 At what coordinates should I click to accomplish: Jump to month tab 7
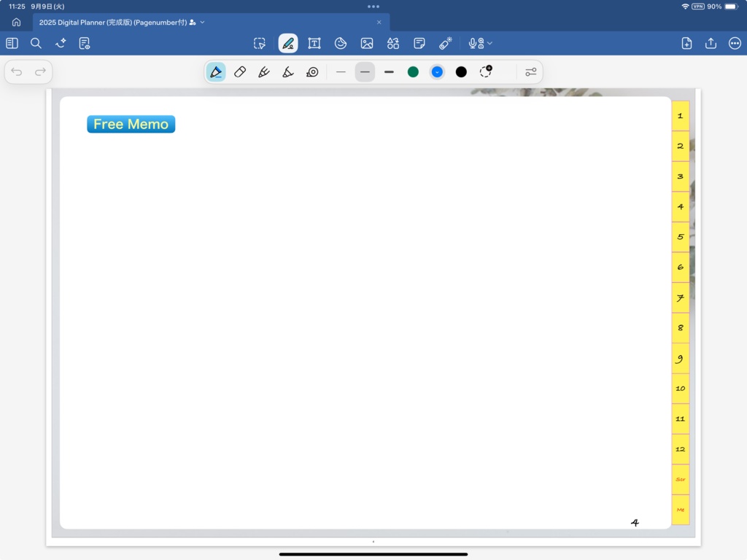tap(681, 297)
